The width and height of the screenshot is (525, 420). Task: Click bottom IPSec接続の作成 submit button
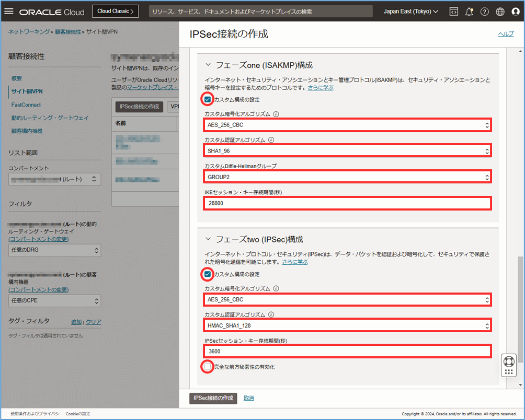click(x=213, y=398)
